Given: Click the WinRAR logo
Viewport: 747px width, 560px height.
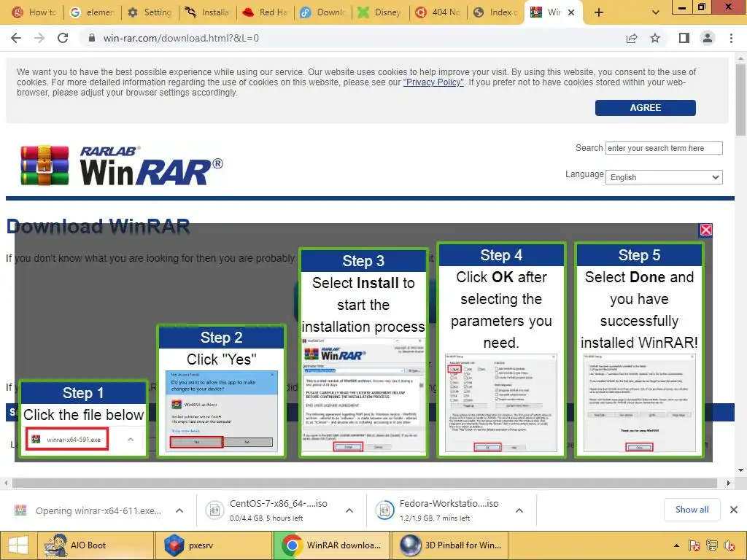Looking at the screenshot, I should [122, 166].
